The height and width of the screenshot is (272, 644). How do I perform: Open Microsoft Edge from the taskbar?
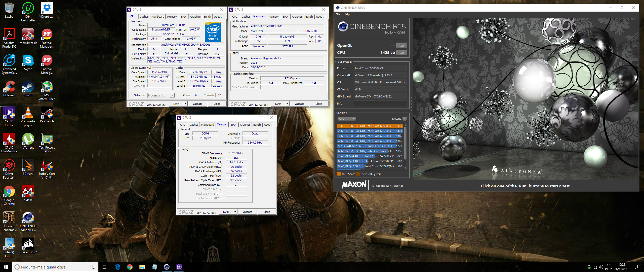point(117,267)
